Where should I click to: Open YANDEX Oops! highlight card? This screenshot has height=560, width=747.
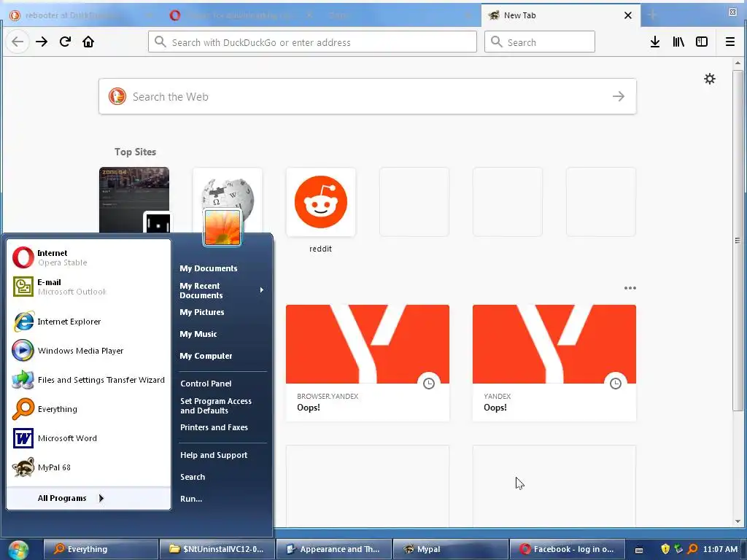(554, 363)
